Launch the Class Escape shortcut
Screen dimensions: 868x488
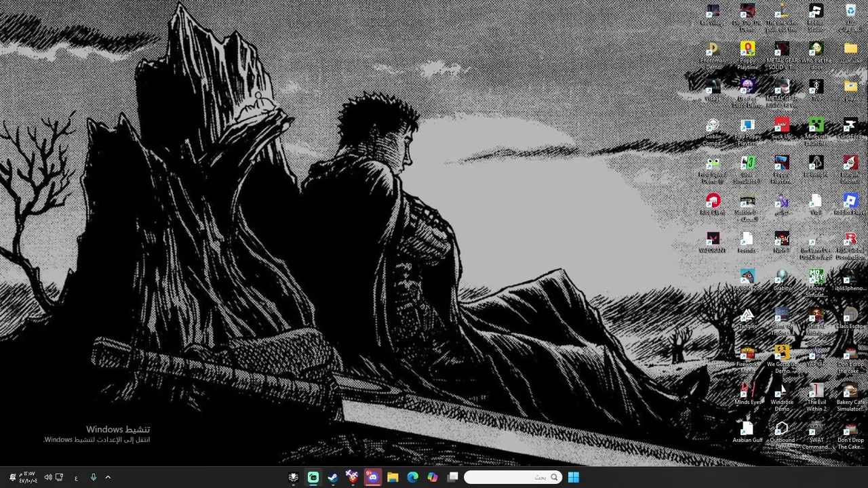point(850,319)
